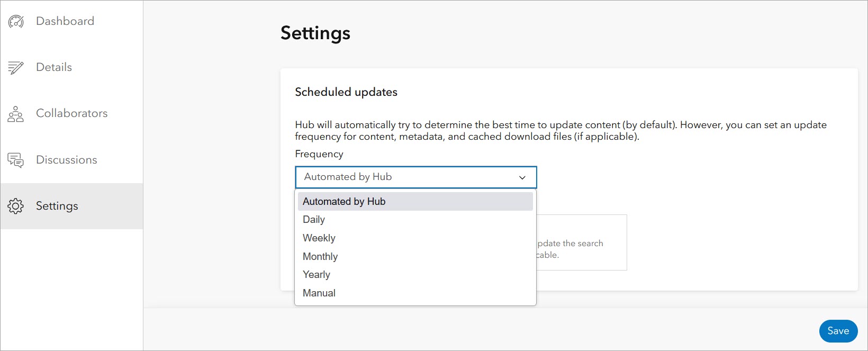Click the Discussions chat bubble icon
Screen dimensions: 868x351
[x=16, y=160]
